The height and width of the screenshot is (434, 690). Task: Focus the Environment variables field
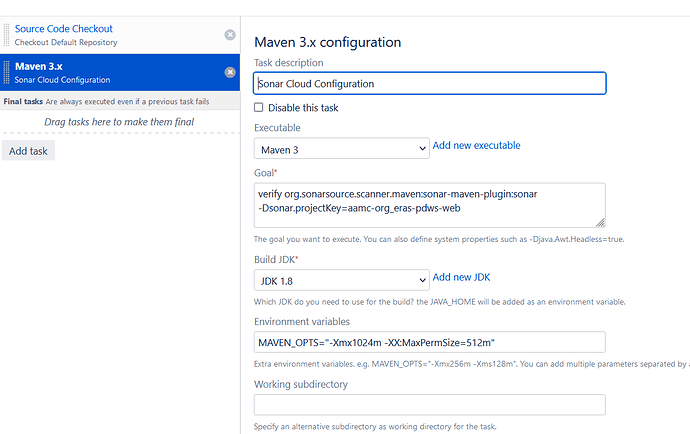pos(430,342)
